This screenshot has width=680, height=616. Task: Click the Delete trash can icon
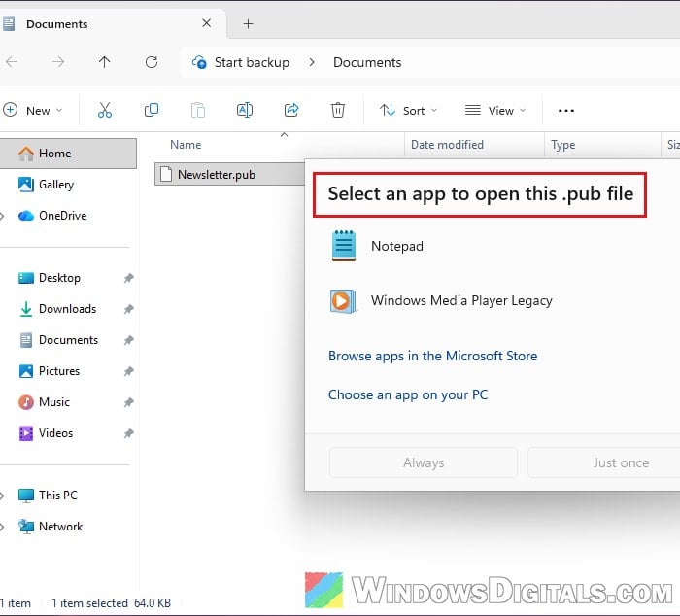pyautogui.click(x=338, y=110)
